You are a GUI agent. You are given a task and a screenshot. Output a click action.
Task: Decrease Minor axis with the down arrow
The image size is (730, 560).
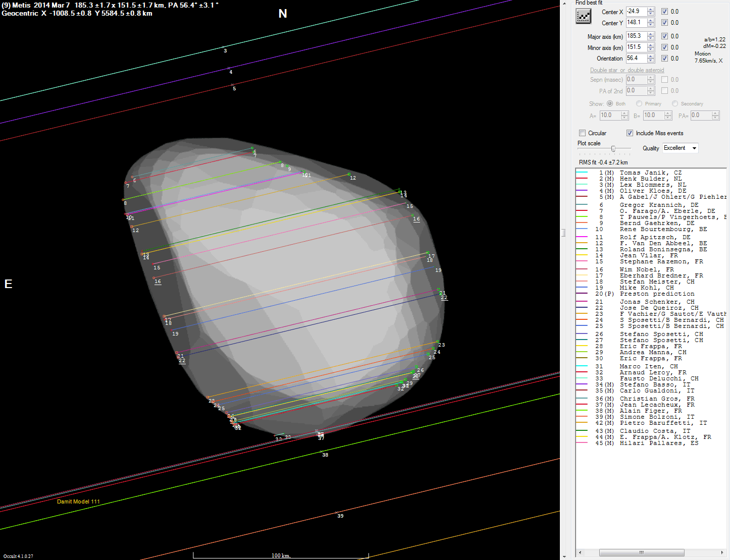[651, 49]
